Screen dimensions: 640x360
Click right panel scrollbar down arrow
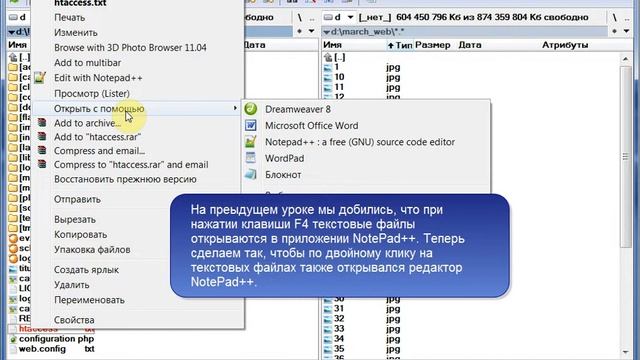[x=625, y=352]
